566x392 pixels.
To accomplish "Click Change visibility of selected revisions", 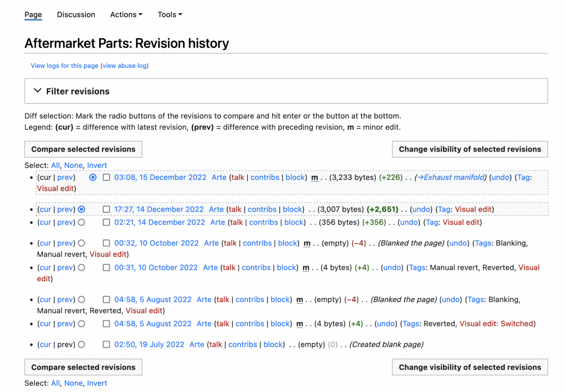I will point(470,149).
